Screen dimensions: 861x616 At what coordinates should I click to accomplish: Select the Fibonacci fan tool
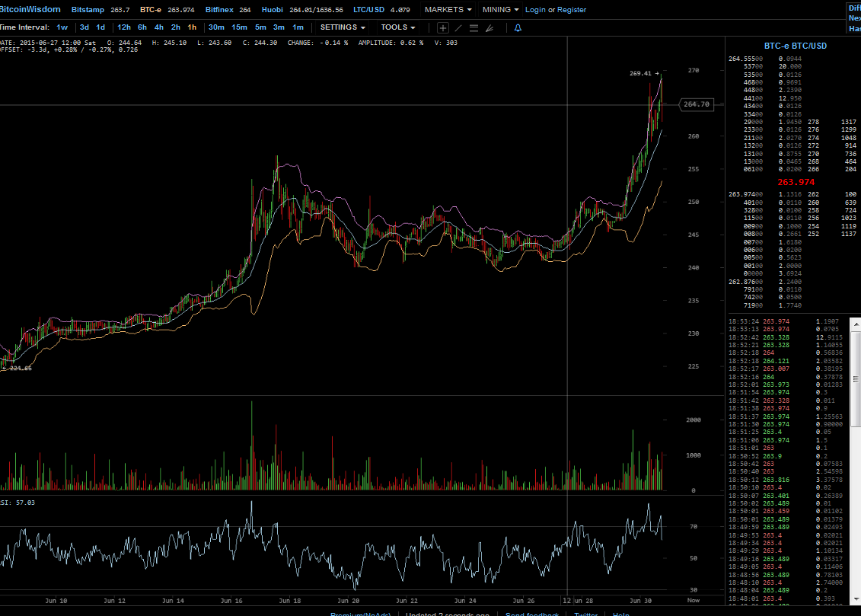(x=489, y=27)
